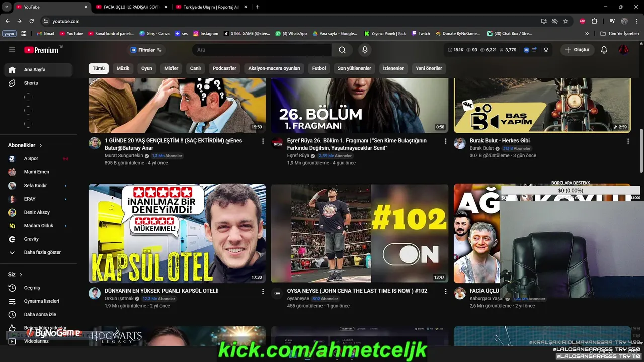Viewport: 644px width, 362px height.
Task: Expand hidden bookmarks chevron
Action: pos(587,34)
